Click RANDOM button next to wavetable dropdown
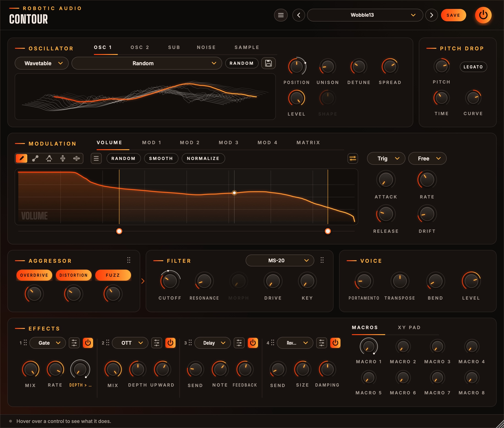Viewport: 504px width, 428px height. click(242, 63)
